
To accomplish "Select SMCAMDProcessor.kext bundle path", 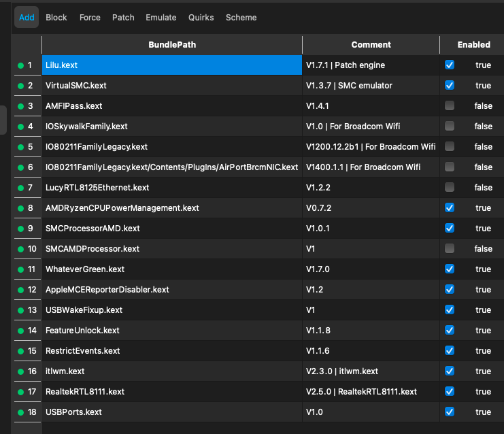I will (172, 249).
